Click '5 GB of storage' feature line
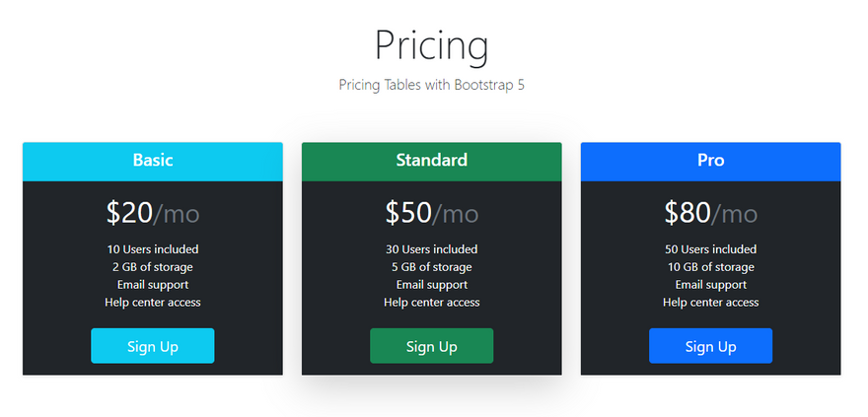This screenshot has height=417, width=868. [x=431, y=267]
